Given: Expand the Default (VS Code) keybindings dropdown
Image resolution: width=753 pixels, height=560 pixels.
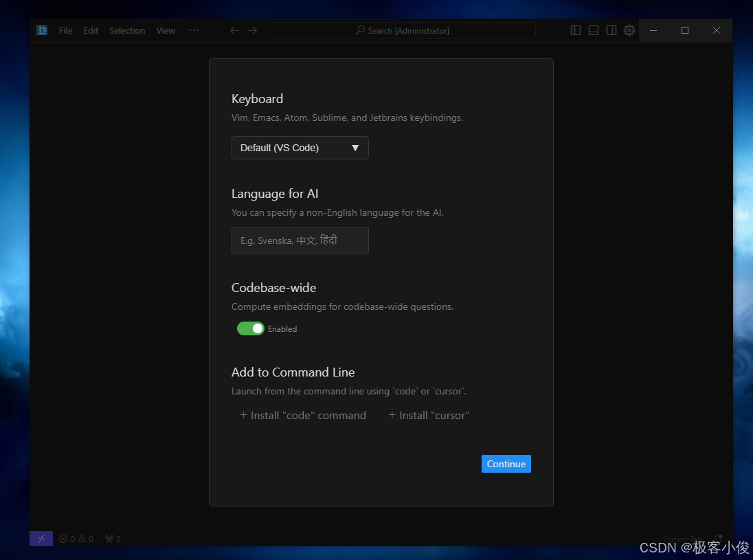Looking at the screenshot, I should 300,148.
